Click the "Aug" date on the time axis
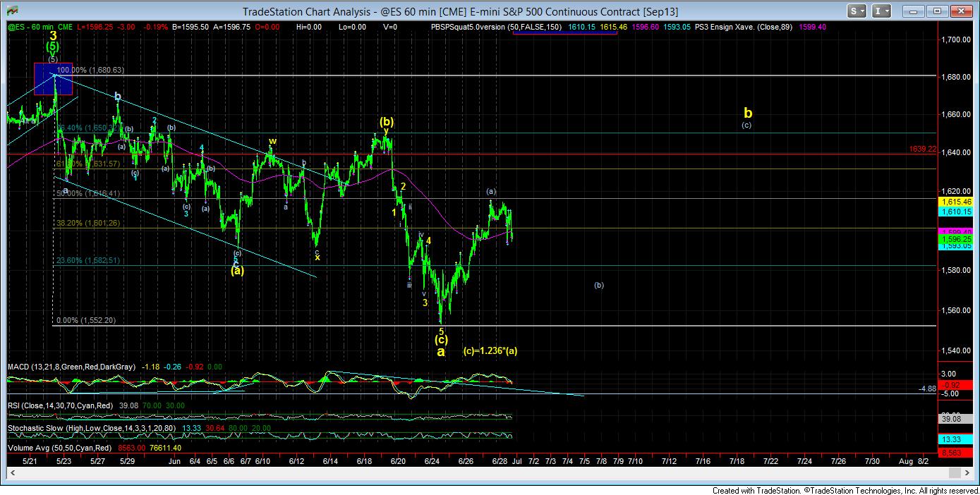The image size is (980, 495). point(907,461)
